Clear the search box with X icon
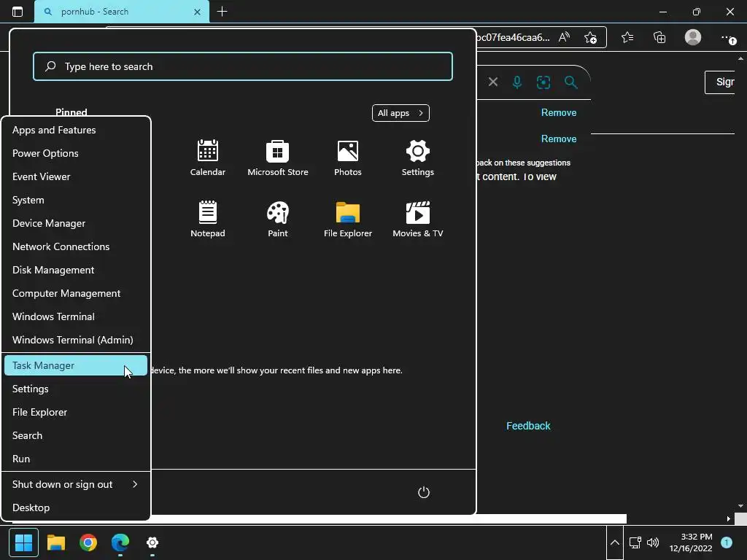This screenshot has width=747, height=560. pos(493,82)
